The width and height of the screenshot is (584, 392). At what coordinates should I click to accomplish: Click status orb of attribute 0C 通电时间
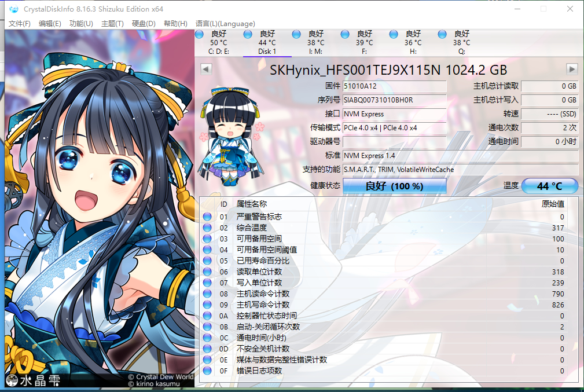point(207,338)
